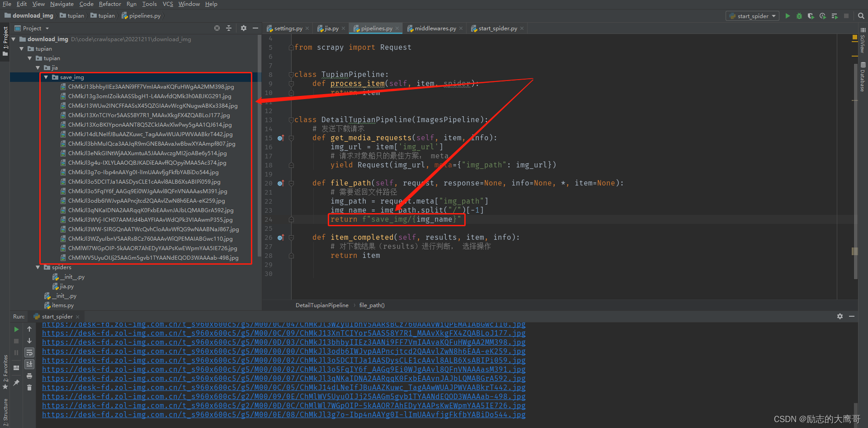Click pipelines.py in navigation bar breadcrumb
This screenshot has width=868, height=428.
141,16
